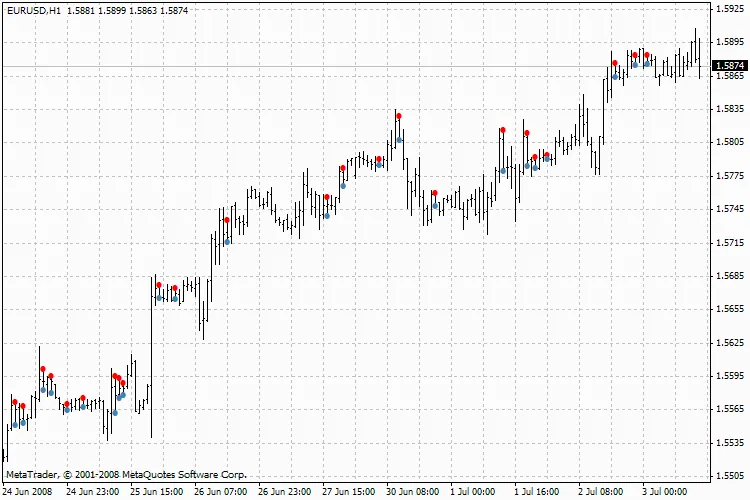Click the 1.5595 price axis label
750x500 pixels.
(x=729, y=376)
